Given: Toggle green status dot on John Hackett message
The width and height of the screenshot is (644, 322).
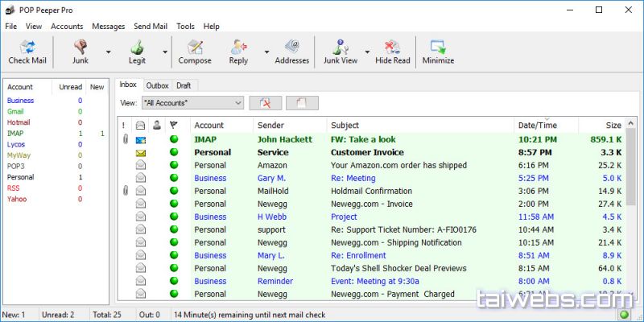Looking at the screenshot, I should coord(173,139).
